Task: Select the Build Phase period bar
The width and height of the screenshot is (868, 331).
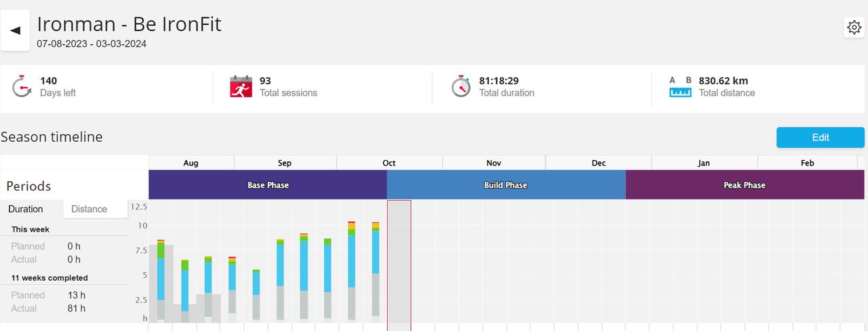Action: 506,185
